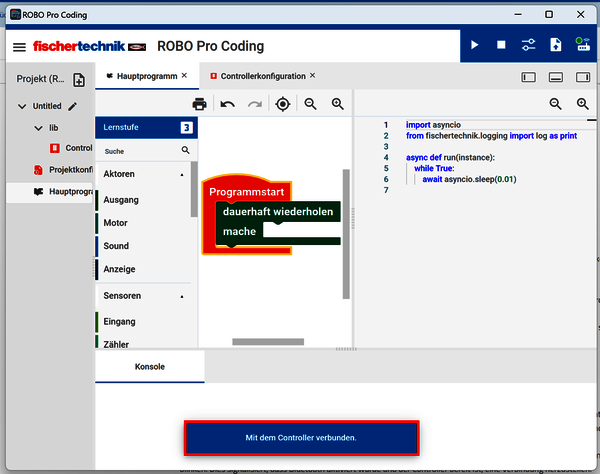Change Lernstufe level number 3

click(x=186, y=127)
